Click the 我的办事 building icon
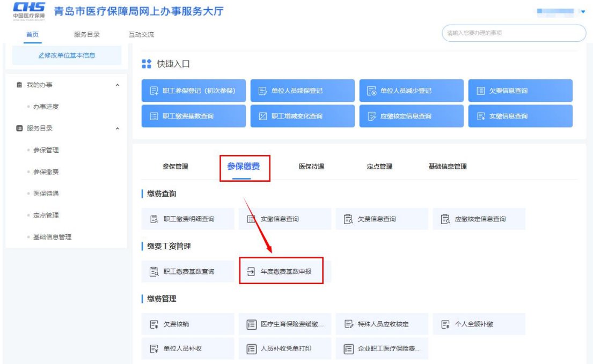Image resolution: width=593 pixels, height=364 pixels. tap(19, 85)
